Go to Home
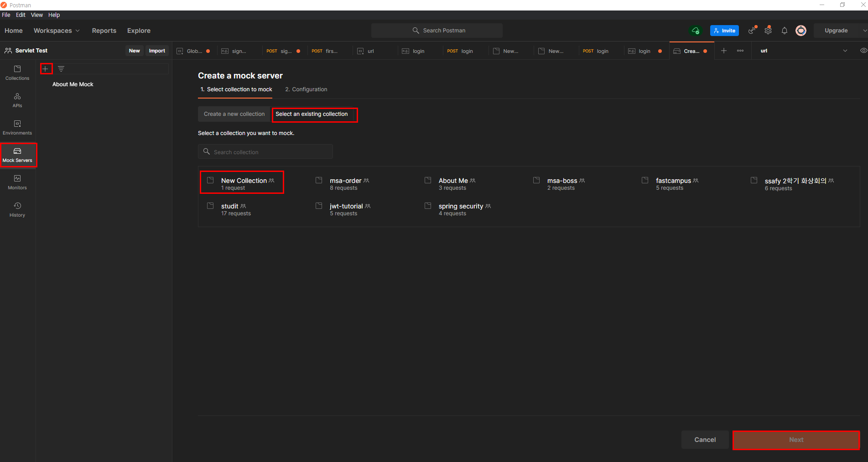 coord(14,31)
